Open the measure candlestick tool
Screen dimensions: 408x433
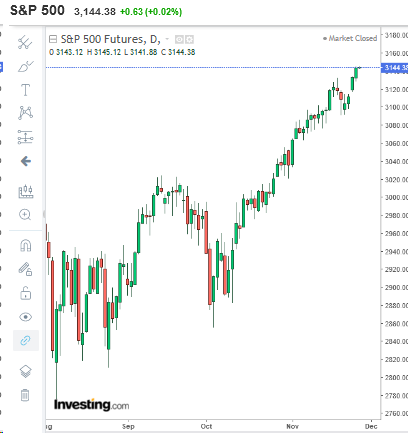(26, 192)
